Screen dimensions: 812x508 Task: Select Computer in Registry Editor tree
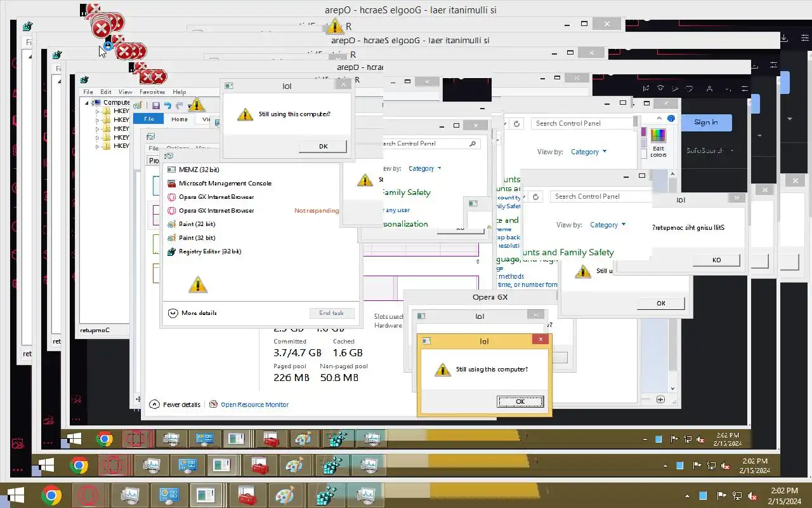coord(116,102)
